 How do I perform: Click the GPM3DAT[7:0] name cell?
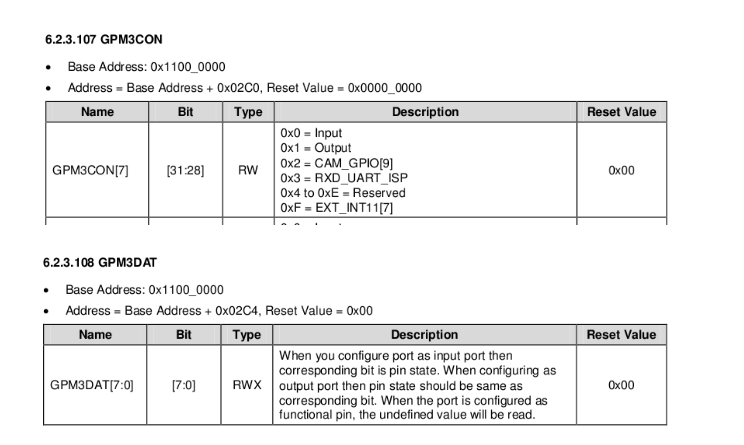[x=95, y=385]
